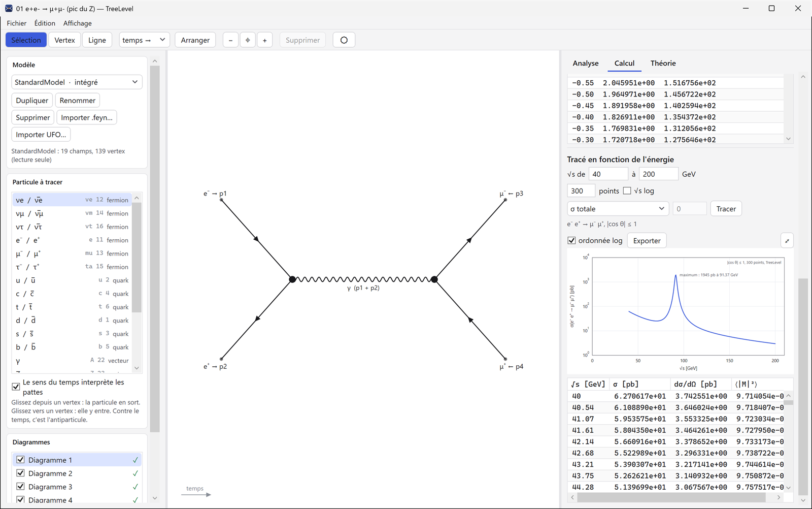812x509 pixels.
Task: Click the points field showing 300
Action: pos(581,191)
